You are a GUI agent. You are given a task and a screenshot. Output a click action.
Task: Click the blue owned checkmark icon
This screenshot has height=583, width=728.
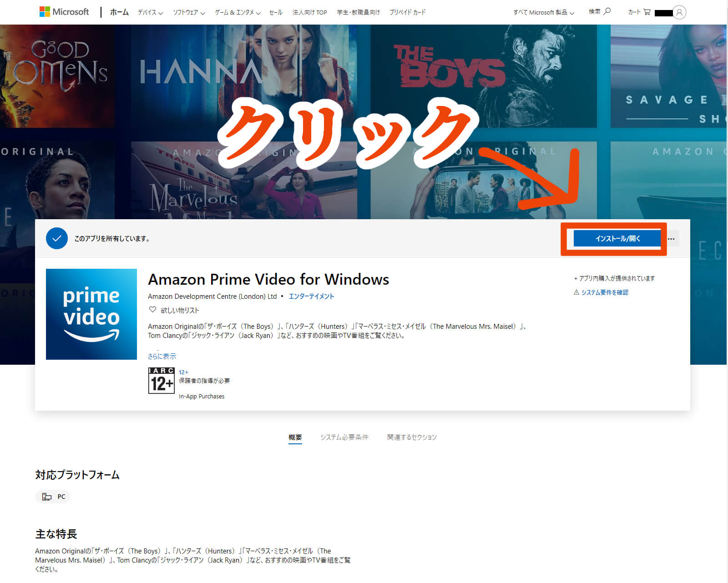pyautogui.click(x=57, y=238)
